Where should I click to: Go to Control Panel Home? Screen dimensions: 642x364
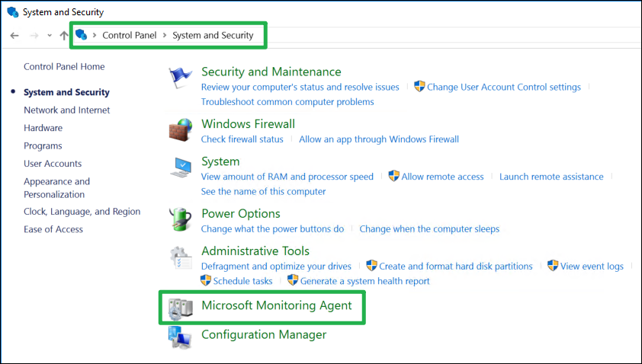click(x=64, y=67)
